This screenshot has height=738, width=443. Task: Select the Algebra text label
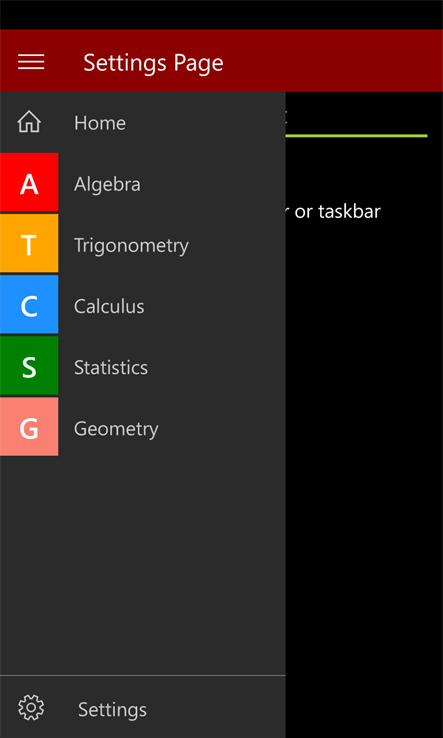(x=107, y=184)
